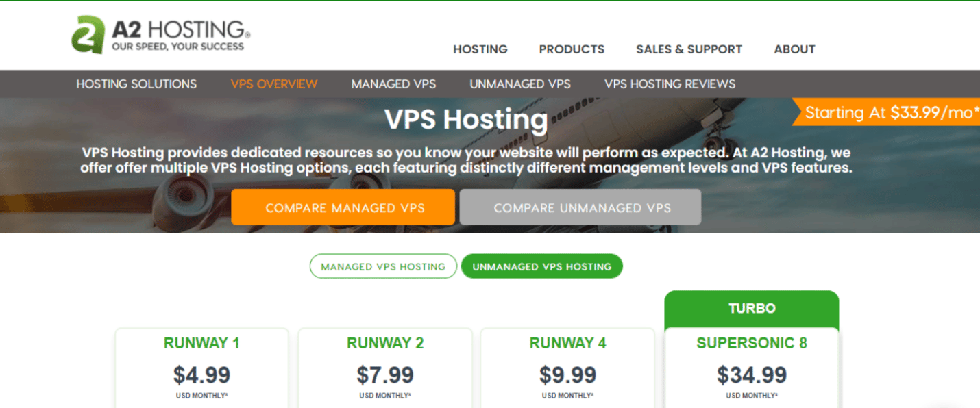
Task: Select the Runway 1 plan title
Action: (201, 343)
